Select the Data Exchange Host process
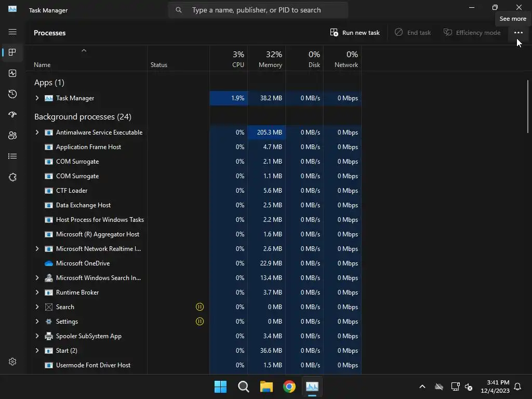Screen dimensions: 532x399 (194, 205)
